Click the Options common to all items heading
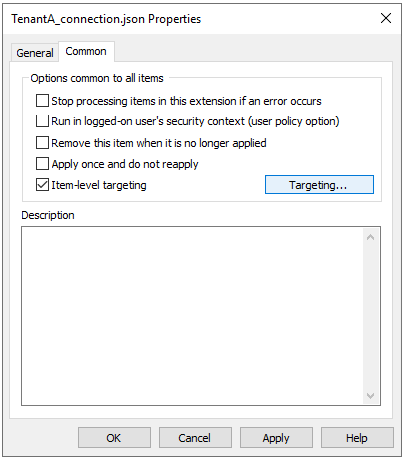Viewport: 403px width, 457px height. click(x=97, y=78)
